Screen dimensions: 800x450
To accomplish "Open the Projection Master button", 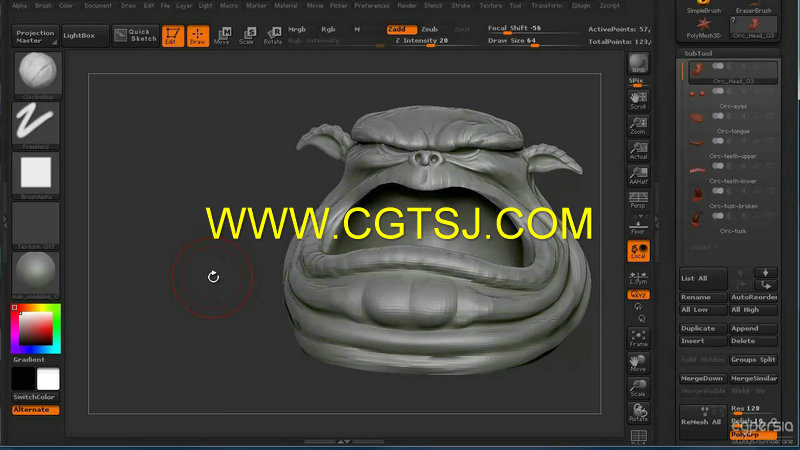I will [35, 36].
